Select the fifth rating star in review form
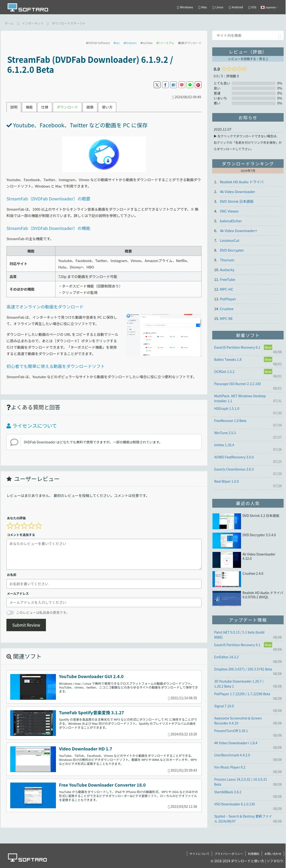 click(x=39, y=526)
